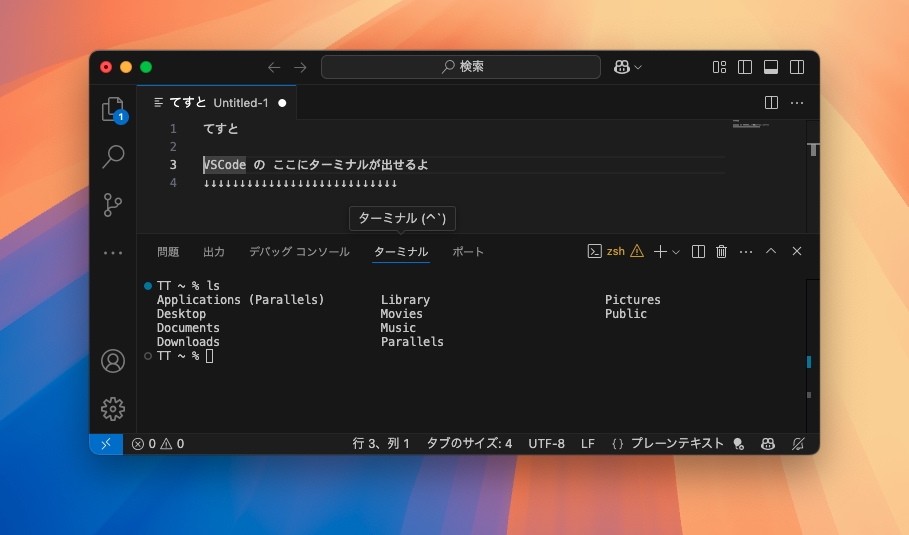The image size is (909, 535).
Task: Open the Manage gear icon
Action: [113, 409]
